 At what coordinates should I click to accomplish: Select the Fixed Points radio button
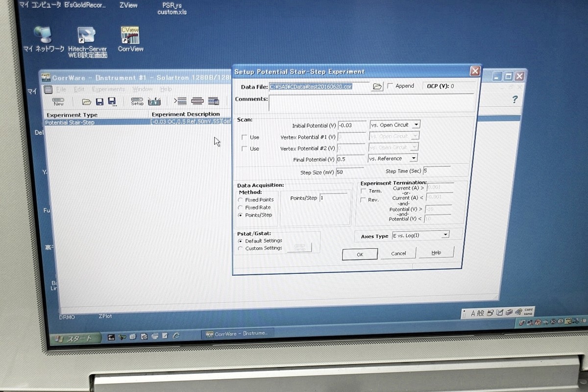tap(240, 200)
